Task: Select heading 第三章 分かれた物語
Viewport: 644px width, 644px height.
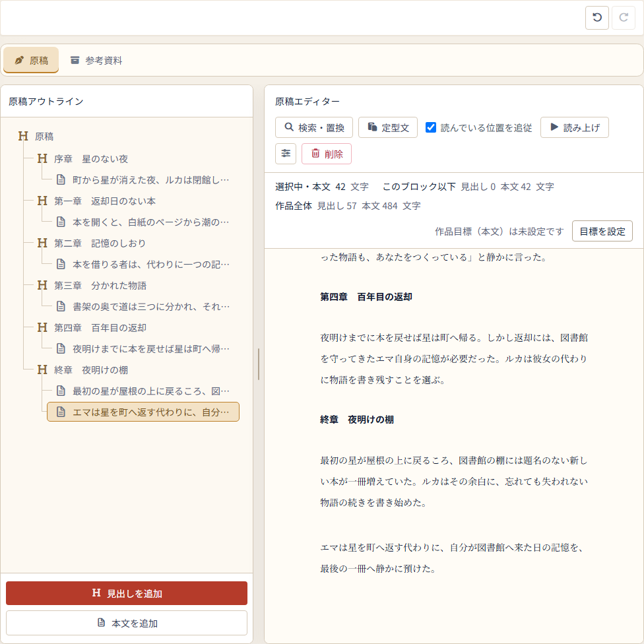Action: (x=100, y=286)
